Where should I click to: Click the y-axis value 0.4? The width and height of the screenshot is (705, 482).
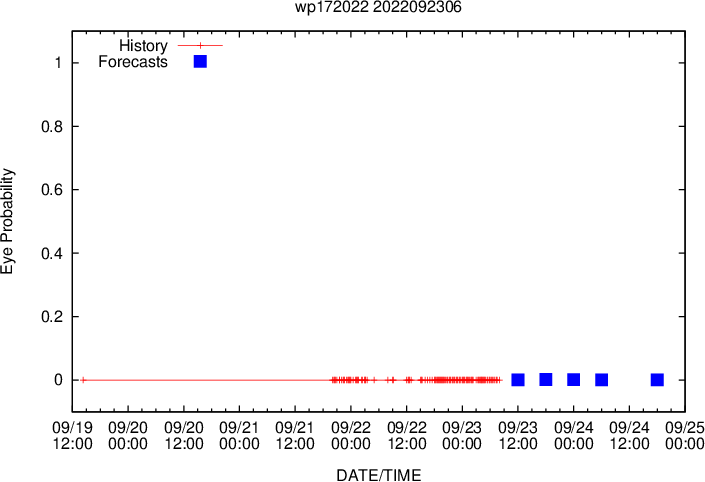(x=52, y=253)
